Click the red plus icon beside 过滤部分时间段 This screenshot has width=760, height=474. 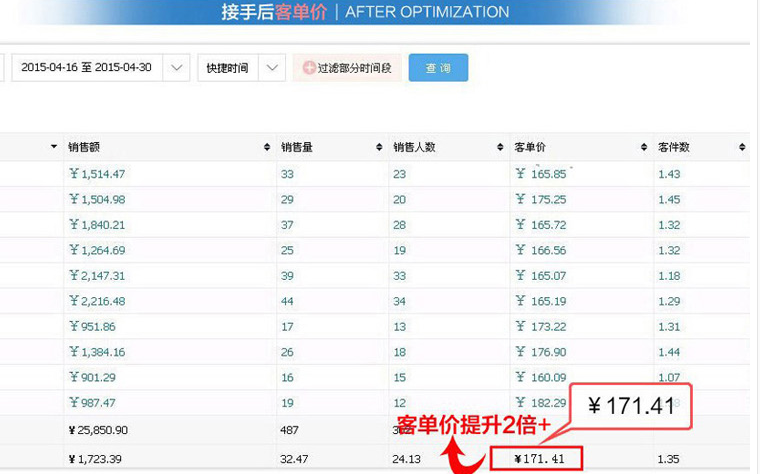pos(308,68)
